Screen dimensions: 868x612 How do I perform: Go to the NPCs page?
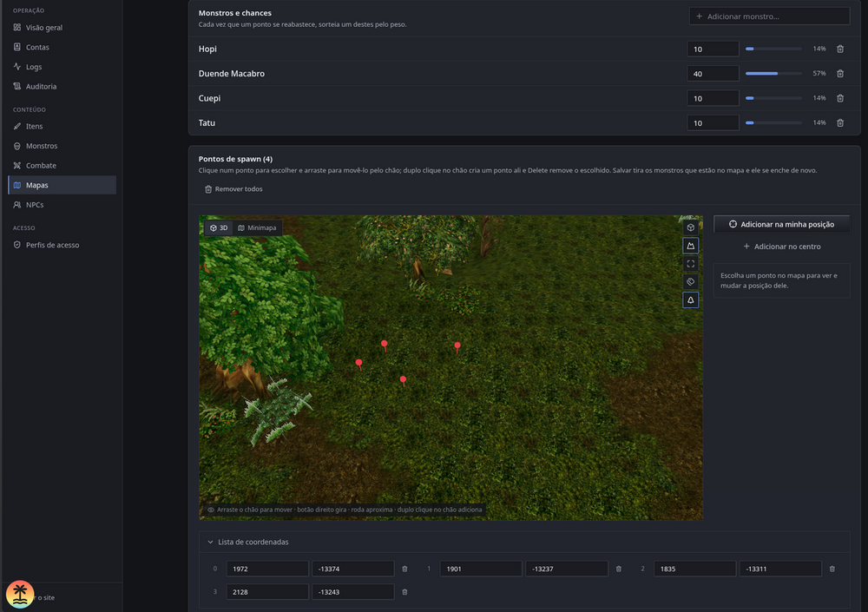(62, 205)
